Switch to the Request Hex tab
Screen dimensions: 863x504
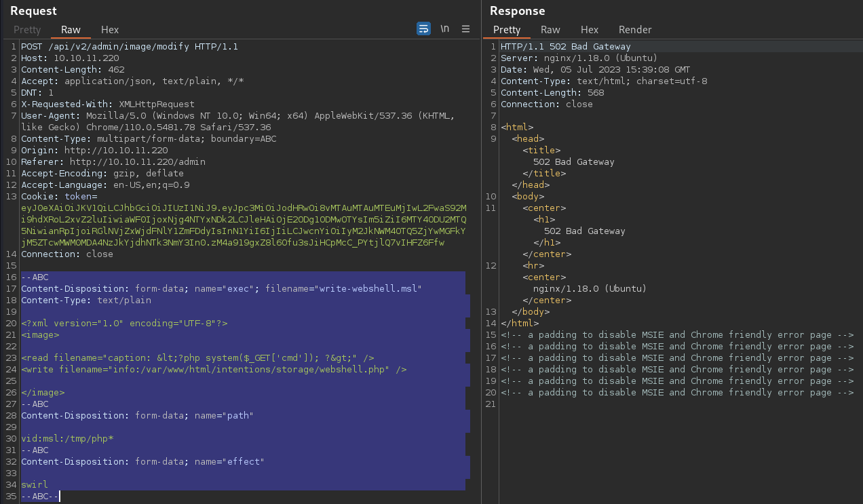pyautogui.click(x=110, y=30)
